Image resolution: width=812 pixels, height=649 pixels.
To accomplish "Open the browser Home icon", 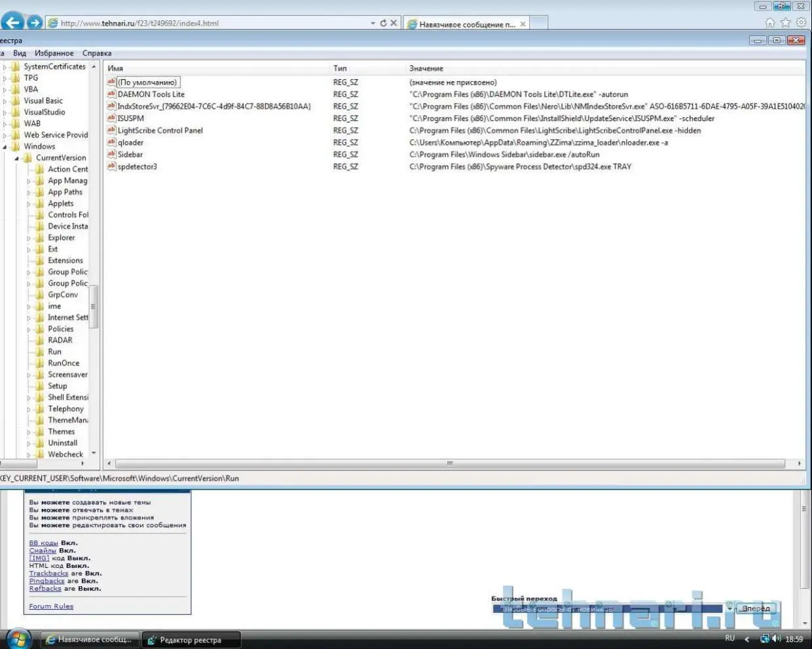I will [770, 23].
